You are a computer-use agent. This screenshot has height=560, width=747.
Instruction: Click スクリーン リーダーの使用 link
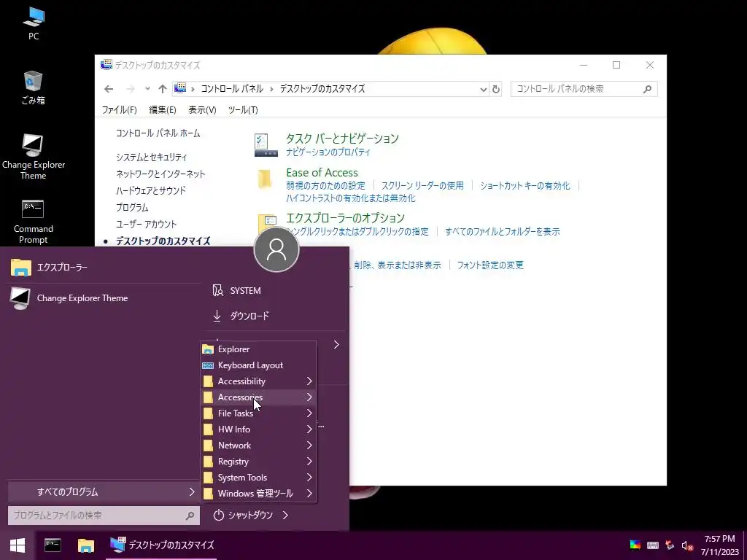click(422, 186)
